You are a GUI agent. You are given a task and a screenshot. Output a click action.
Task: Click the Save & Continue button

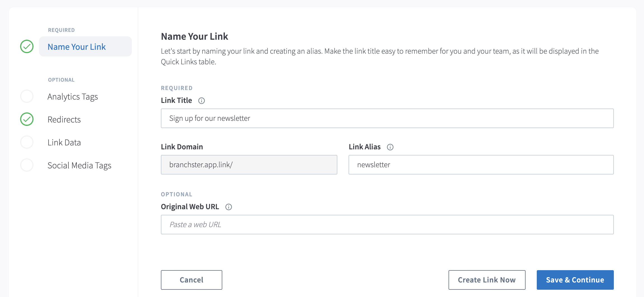pyautogui.click(x=575, y=280)
